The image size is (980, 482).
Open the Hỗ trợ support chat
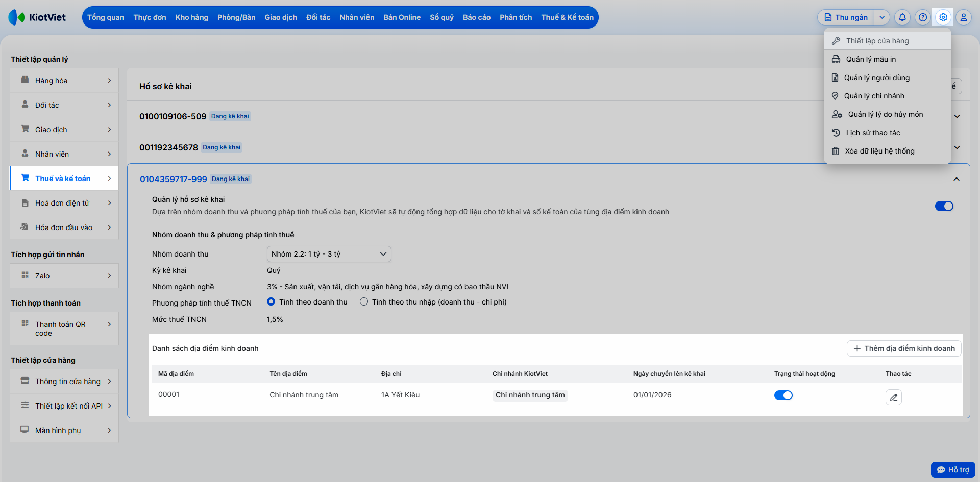tap(952, 469)
